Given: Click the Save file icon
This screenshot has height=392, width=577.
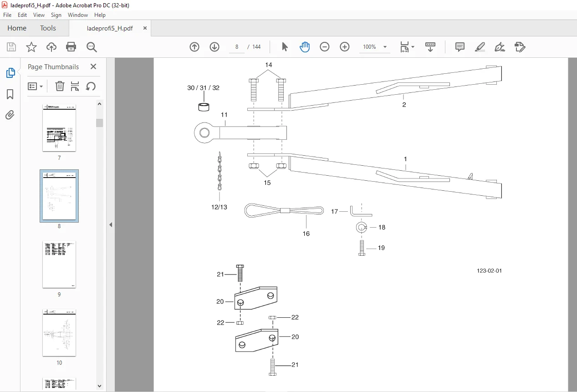Looking at the screenshot, I should [x=11, y=47].
